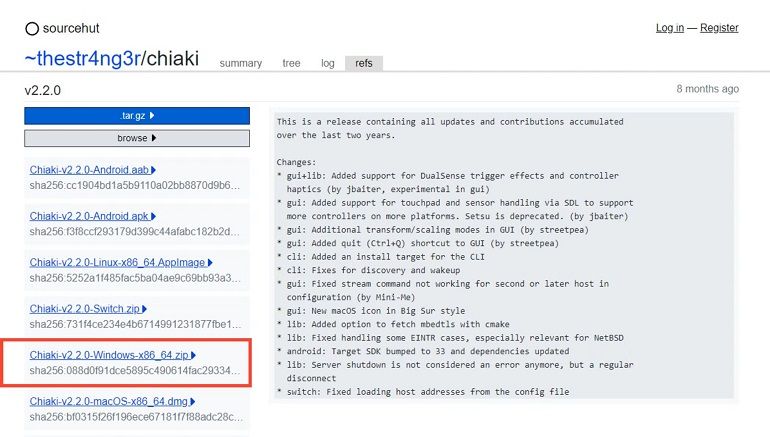The height and width of the screenshot is (437, 770).
Task: Open the Register link
Action: click(x=719, y=28)
